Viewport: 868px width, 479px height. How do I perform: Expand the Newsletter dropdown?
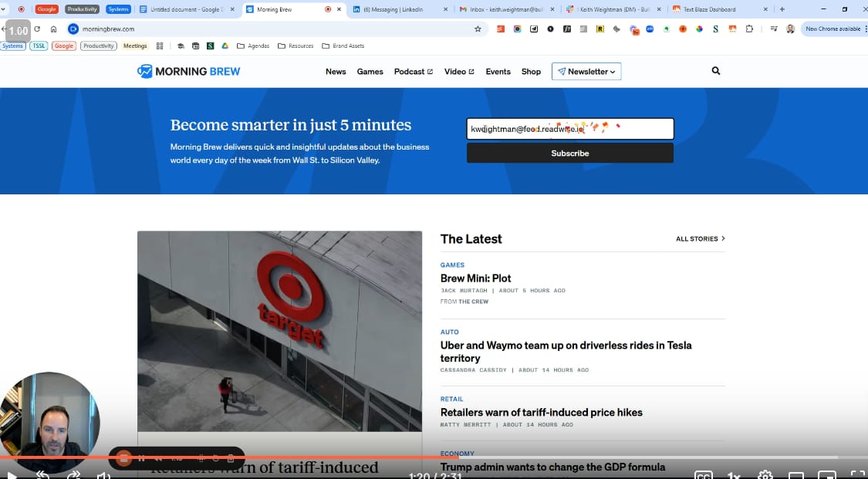click(586, 72)
